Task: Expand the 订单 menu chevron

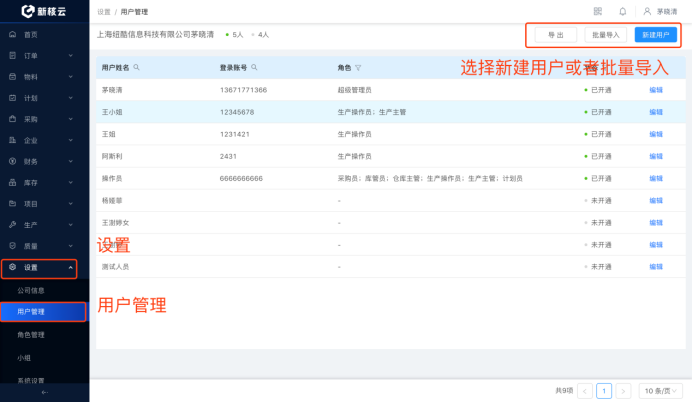Action: click(71, 56)
